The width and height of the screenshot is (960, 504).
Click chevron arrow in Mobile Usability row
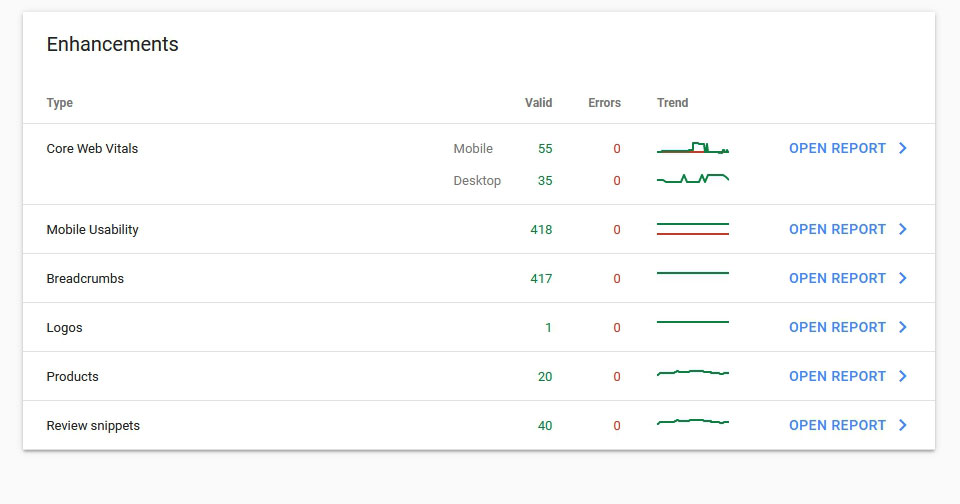tap(902, 229)
